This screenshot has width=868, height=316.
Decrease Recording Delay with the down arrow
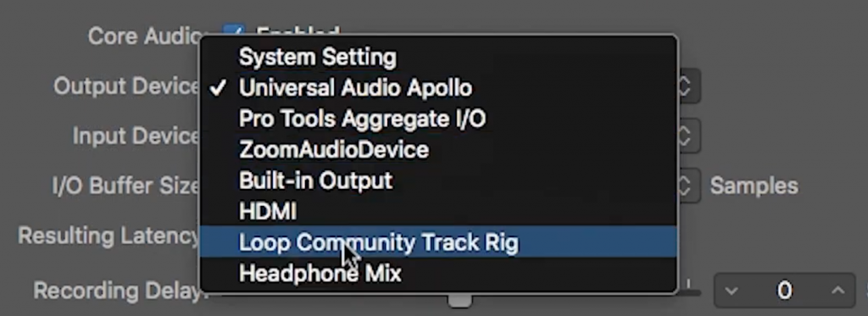(x=731, y=291)
